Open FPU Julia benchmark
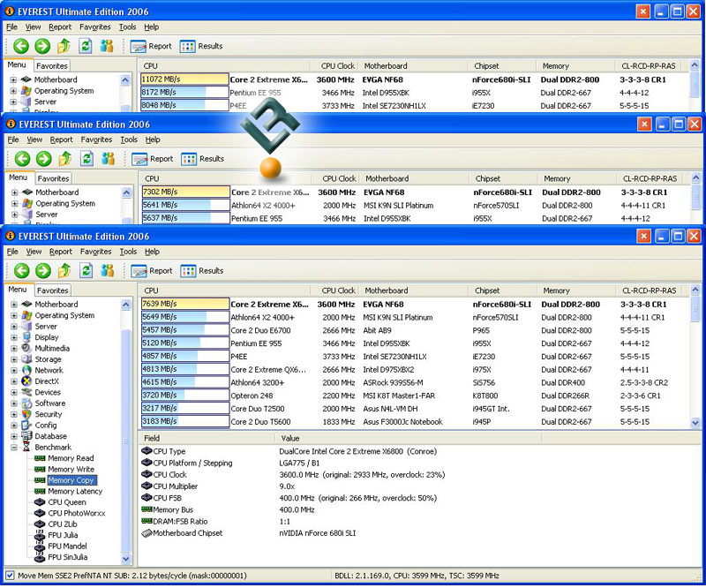Image resolution: width=706 pixels, height=588 pixels. [63, 535]
